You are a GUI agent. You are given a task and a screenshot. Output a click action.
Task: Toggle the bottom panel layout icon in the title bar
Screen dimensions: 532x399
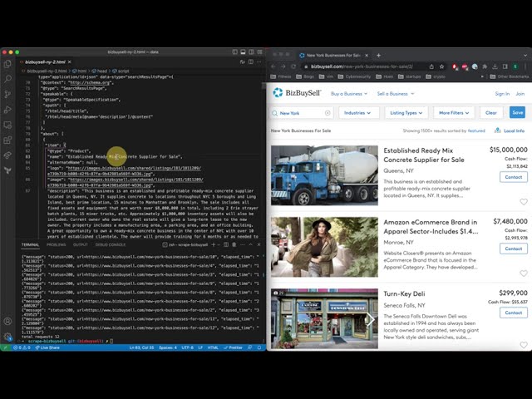pos(243,52)
